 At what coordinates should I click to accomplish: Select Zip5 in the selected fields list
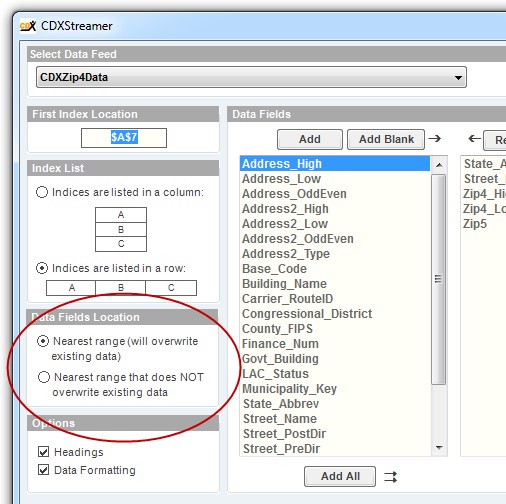(484, 224)
